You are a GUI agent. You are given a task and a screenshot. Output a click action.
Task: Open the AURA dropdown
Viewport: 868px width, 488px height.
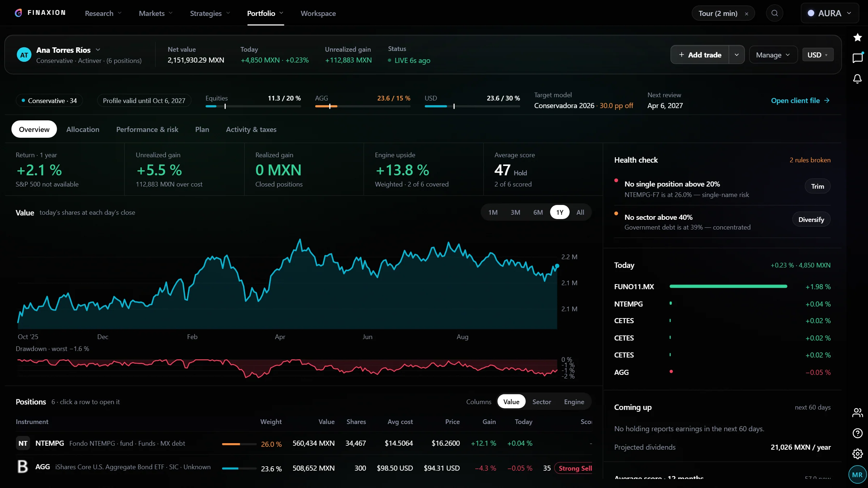(829, 13)
